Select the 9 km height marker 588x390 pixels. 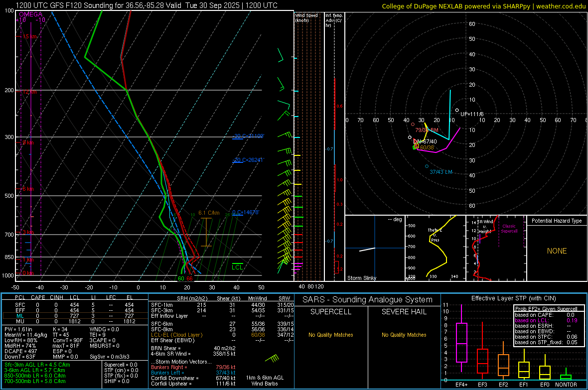[28, 142]
